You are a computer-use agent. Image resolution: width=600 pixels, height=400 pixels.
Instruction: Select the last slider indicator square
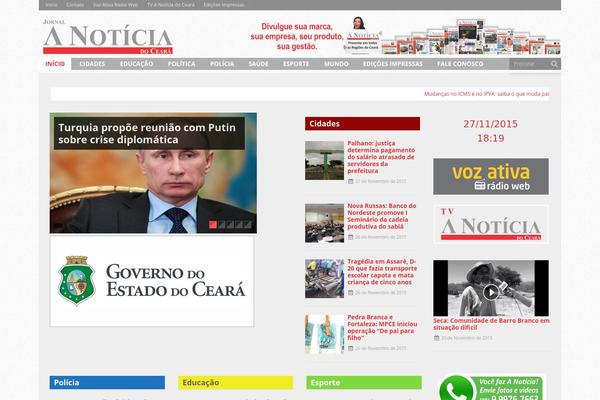click(248, 225)
